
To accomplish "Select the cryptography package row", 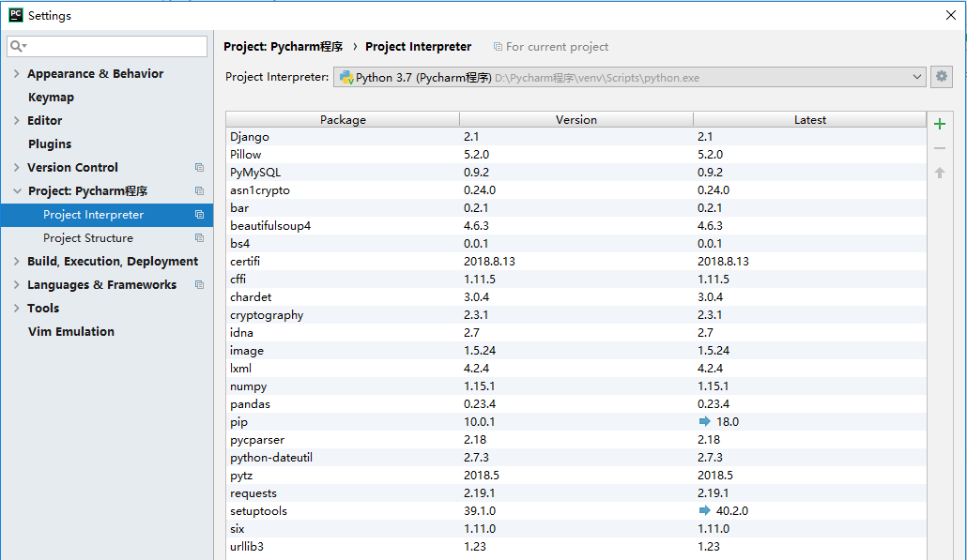I will coord(576,315).
